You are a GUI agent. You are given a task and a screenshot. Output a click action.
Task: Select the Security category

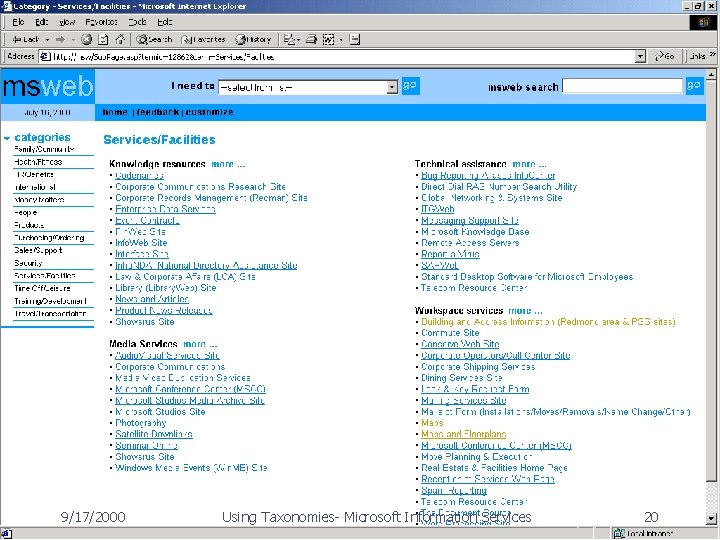click(28, 263)
